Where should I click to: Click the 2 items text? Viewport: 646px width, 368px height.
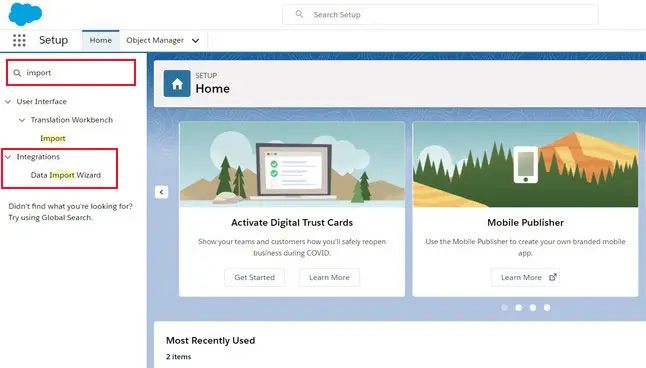coord(178,356)
